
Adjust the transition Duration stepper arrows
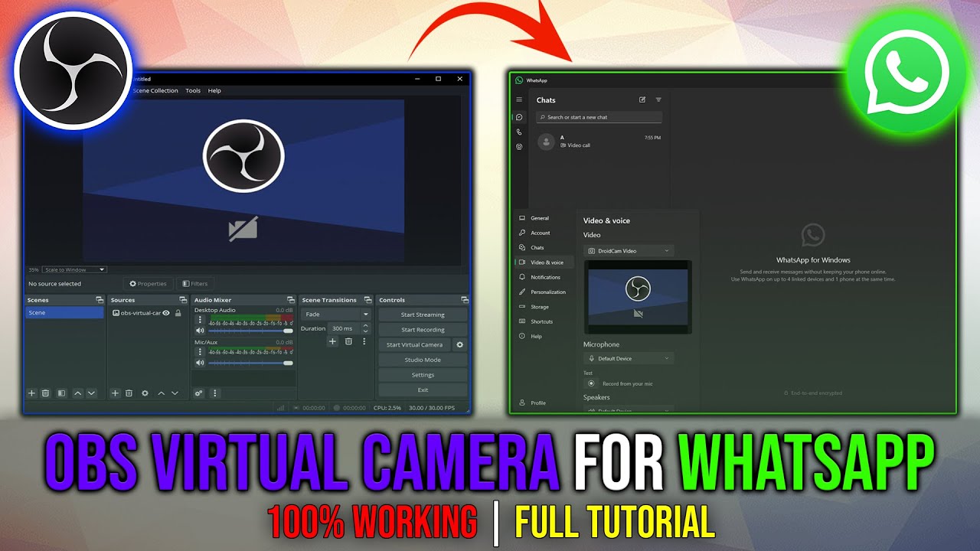tap(365, 328)
